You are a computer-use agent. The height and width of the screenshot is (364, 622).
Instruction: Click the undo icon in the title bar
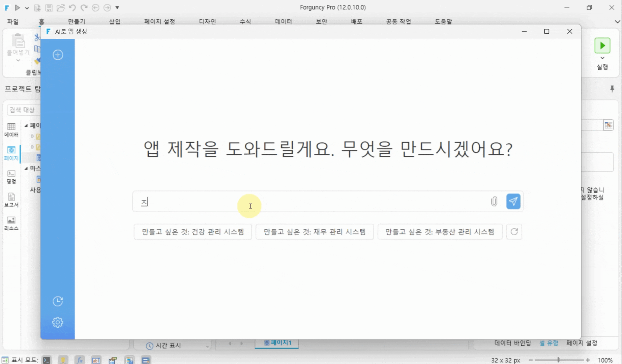72,7
